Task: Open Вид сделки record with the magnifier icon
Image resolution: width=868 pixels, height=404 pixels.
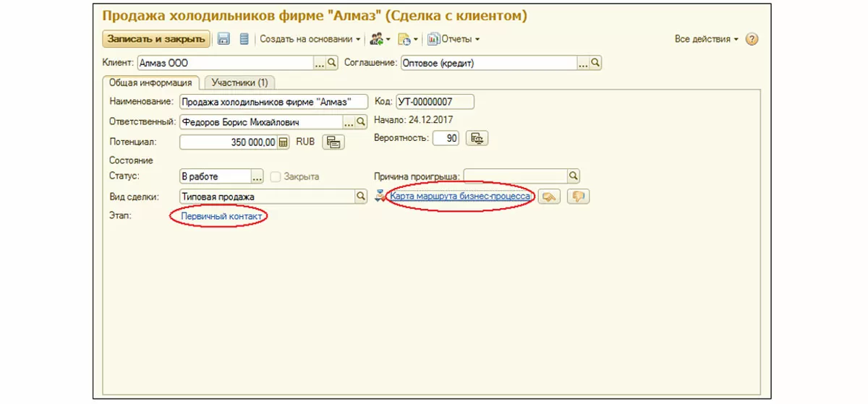Action: coord(361,196)
